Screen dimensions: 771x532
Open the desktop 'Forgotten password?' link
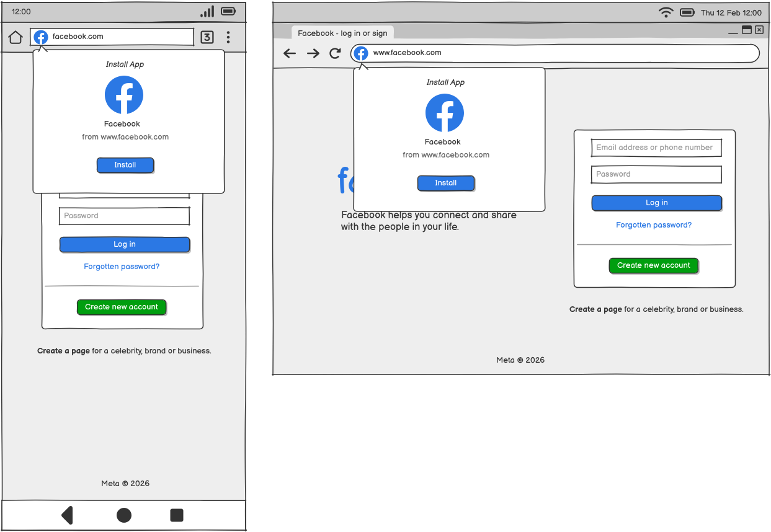click(654, 225)
